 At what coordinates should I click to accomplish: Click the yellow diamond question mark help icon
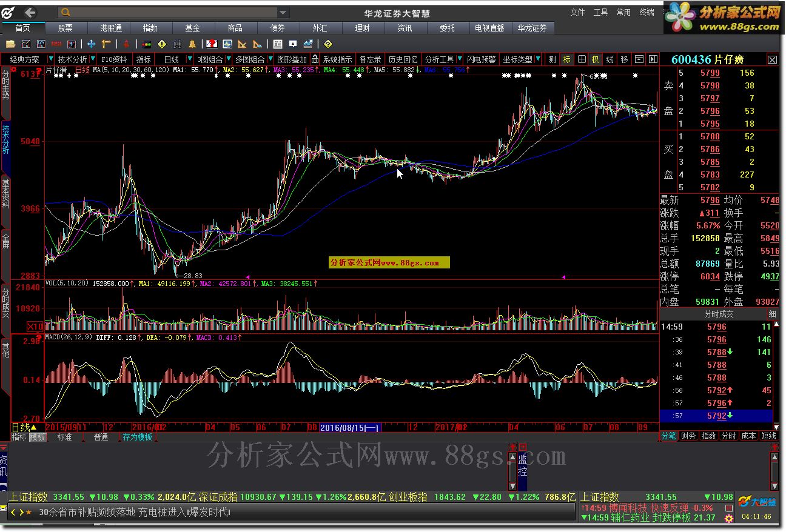tap(328, 44)
